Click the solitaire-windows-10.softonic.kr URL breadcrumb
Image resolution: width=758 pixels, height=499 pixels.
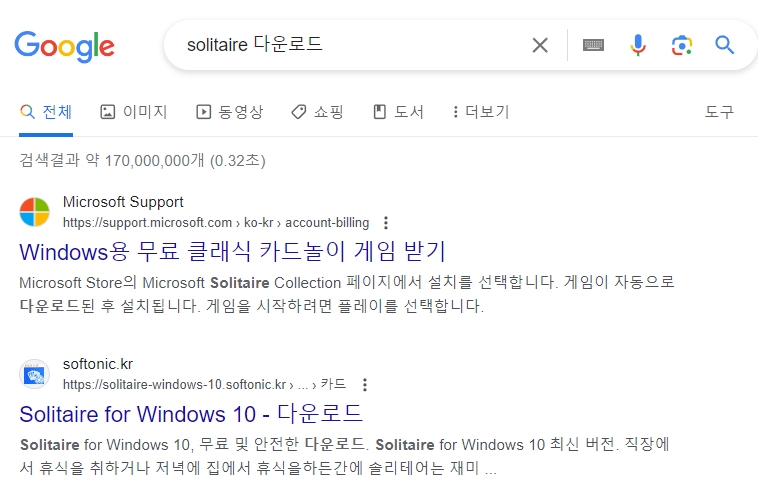click(x=204, y=384)
